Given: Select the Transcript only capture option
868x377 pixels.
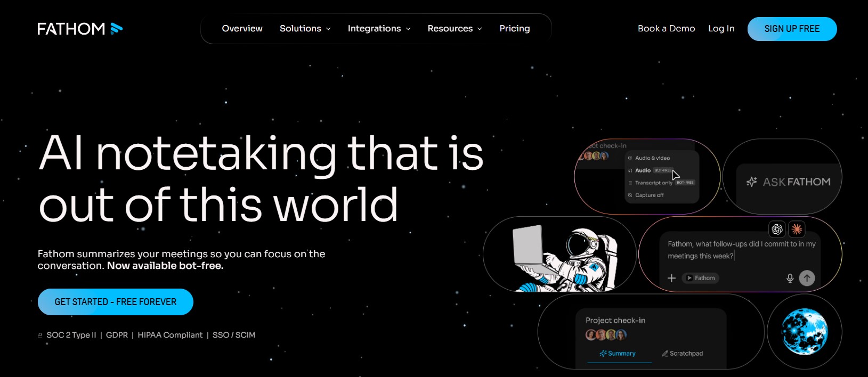Looking at the screenshot, I should (x=661, y=183).
